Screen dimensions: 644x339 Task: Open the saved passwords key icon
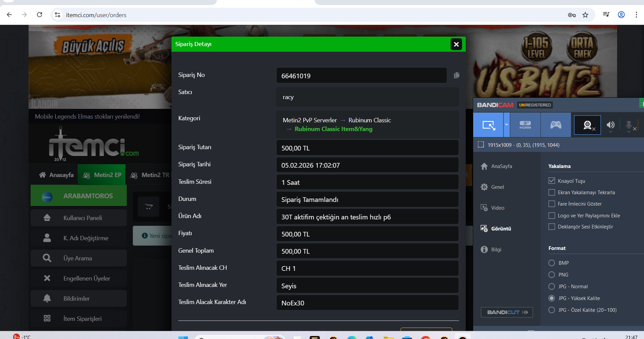[572, 15]
